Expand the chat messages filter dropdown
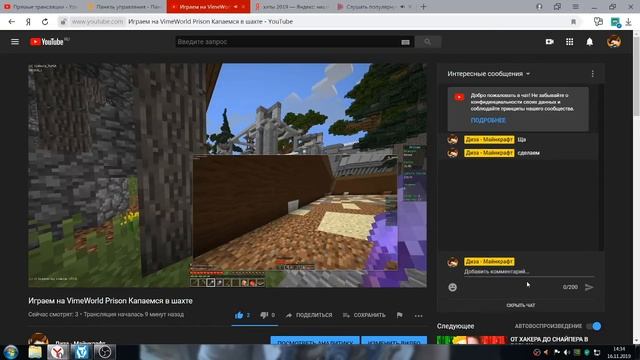 489,74
